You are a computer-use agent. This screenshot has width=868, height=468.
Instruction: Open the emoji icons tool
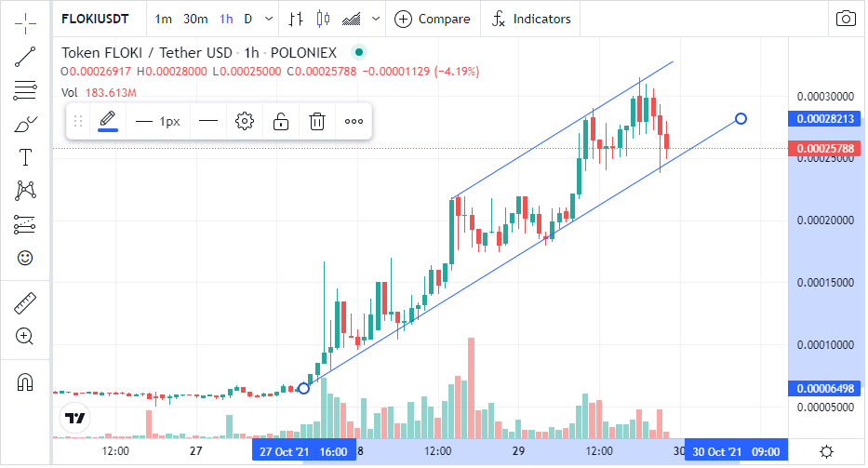pos(25,258)
